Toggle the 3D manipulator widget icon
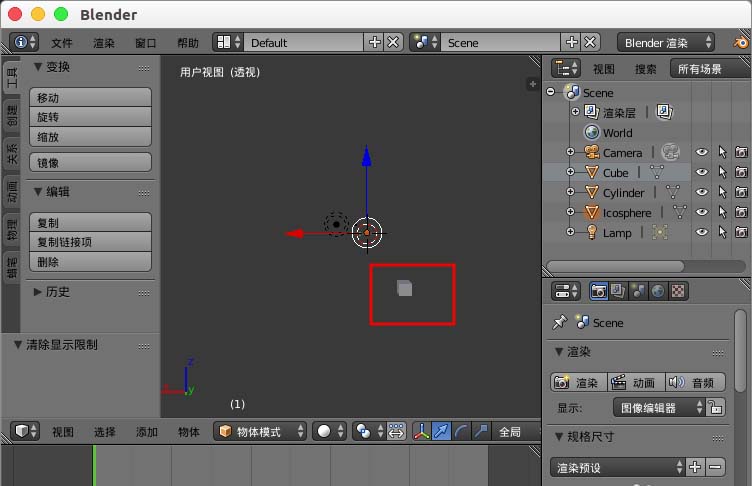Viewport: 752px width, 486px height. coord(421,431)
